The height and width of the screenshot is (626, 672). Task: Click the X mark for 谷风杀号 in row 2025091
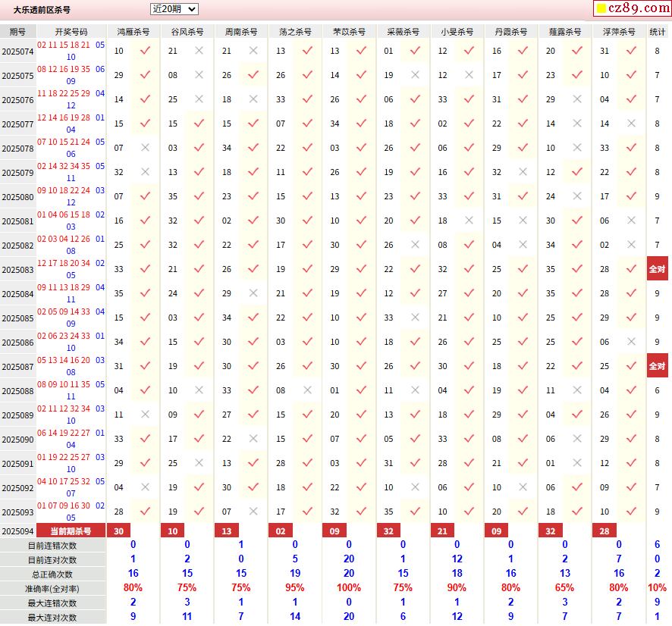[199, 463]
